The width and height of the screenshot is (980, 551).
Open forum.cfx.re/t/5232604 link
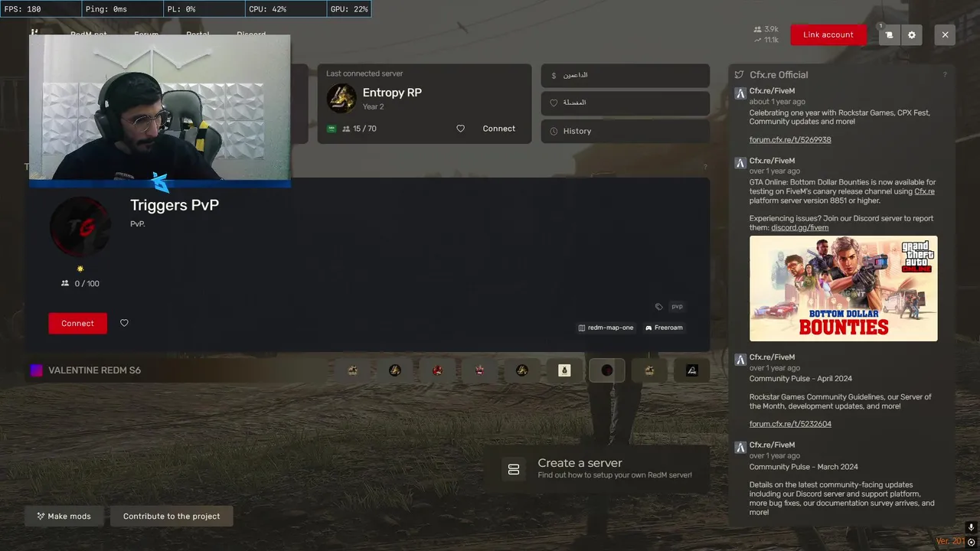[790, 424]
